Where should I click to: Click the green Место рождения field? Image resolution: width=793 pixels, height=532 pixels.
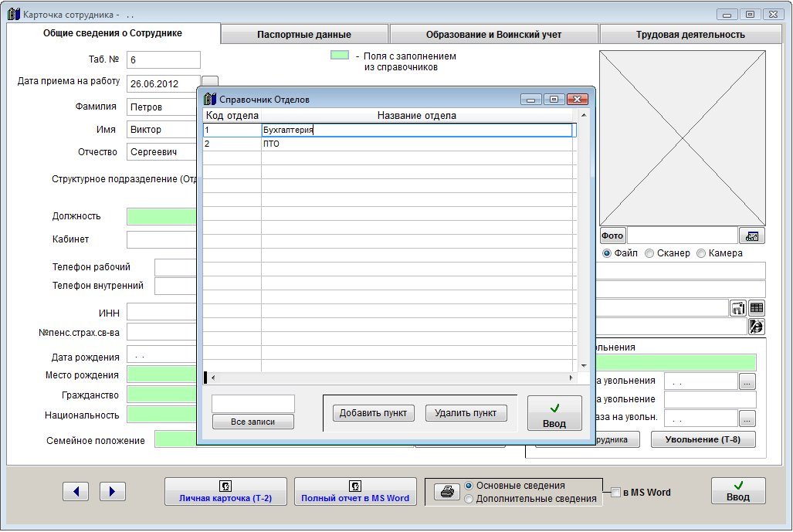[x=162, y=374]
